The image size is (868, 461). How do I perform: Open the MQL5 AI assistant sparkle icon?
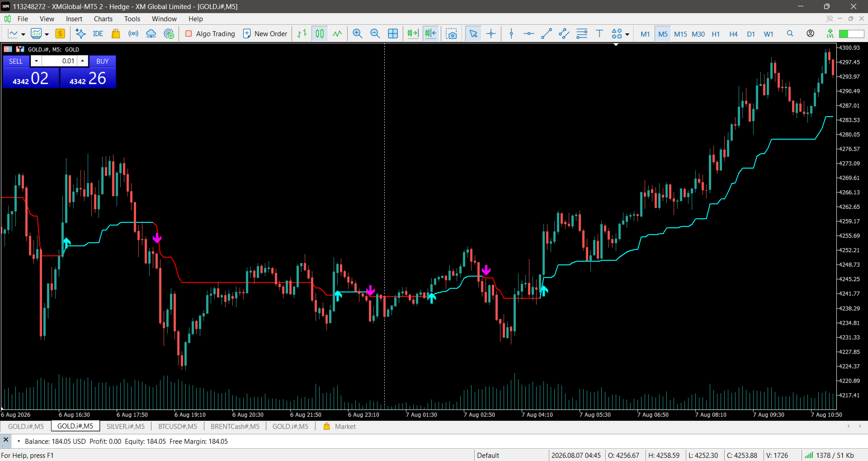(80, 33)
